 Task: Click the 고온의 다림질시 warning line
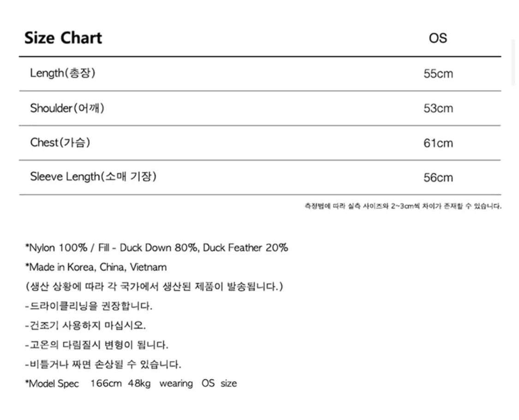(x=96, y=345)
